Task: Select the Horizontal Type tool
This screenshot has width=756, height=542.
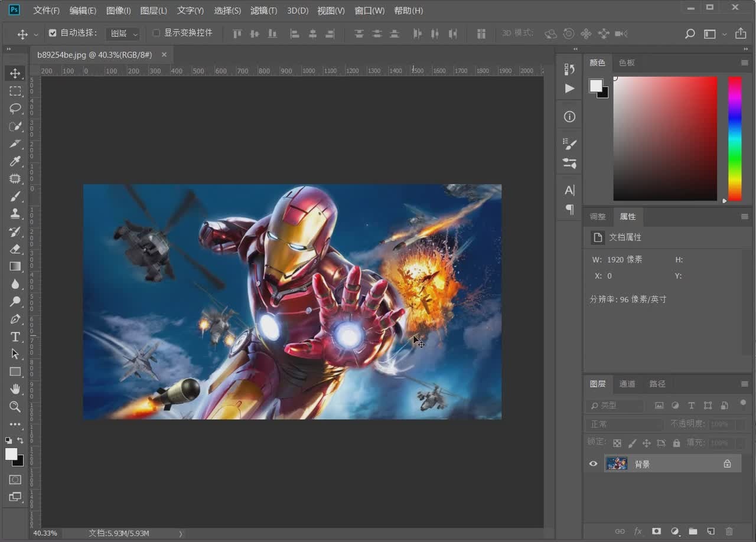Action: (x=15, y=337)
